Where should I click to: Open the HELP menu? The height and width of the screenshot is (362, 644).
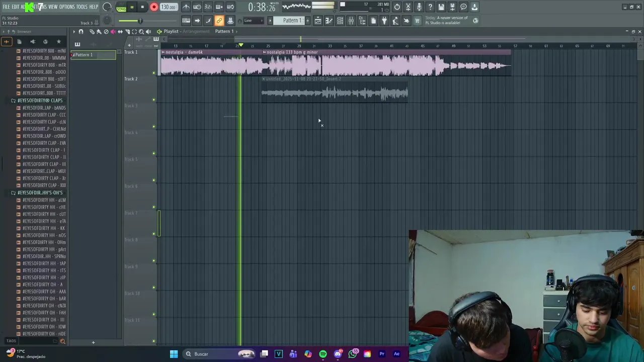94,7
